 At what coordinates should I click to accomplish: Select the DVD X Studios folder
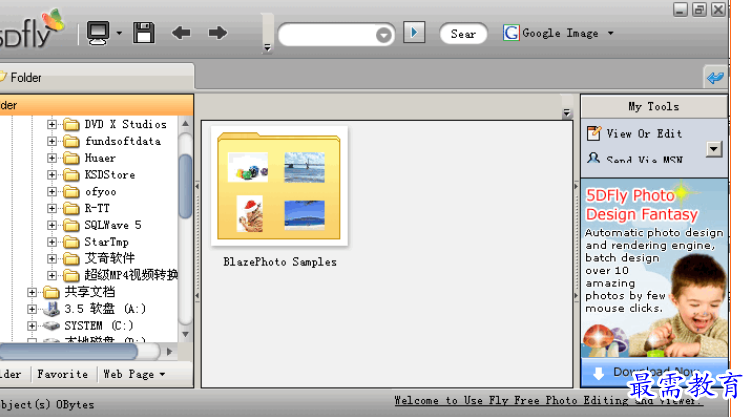pyautogui.click(x=125, y=124)
